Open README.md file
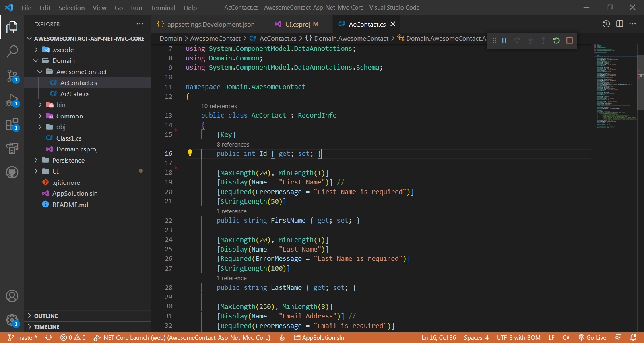This screenshot has width=644, height=343. coord(88,205)
